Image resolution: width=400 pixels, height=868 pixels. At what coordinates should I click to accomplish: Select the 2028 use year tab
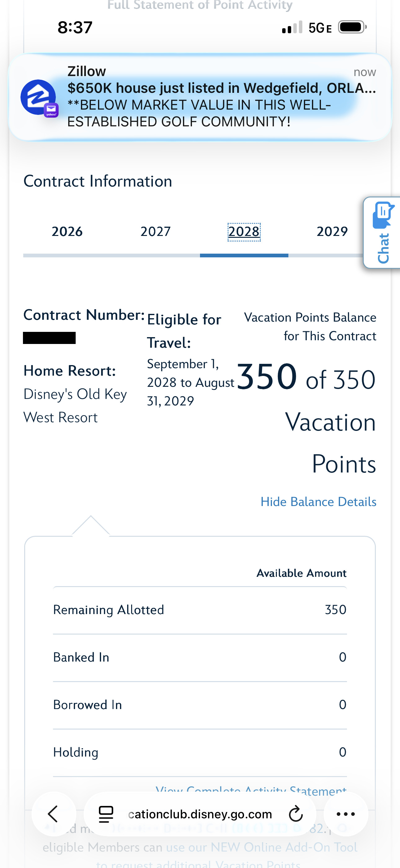(x=244, y=232)
